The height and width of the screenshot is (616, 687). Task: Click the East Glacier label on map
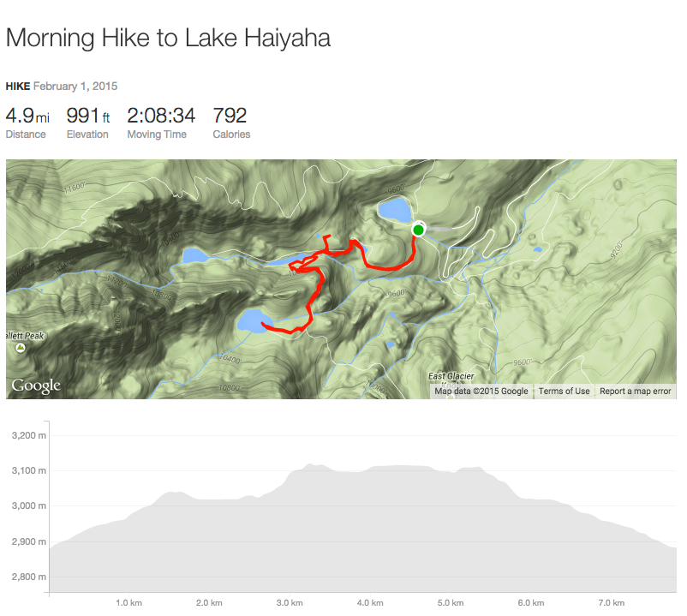tap(451, 377)
